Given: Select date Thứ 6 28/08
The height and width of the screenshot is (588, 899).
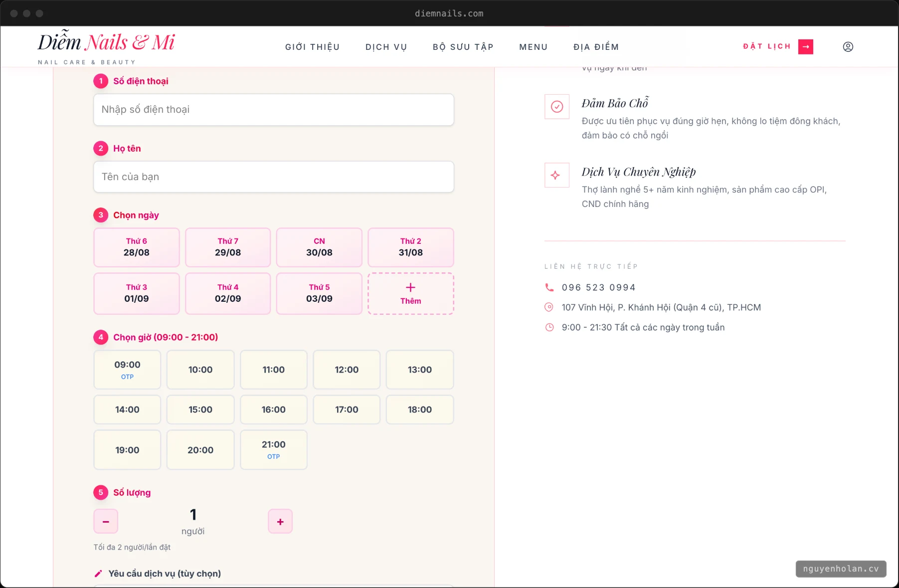Looking at the screenshot, I should tap(137, 247).
